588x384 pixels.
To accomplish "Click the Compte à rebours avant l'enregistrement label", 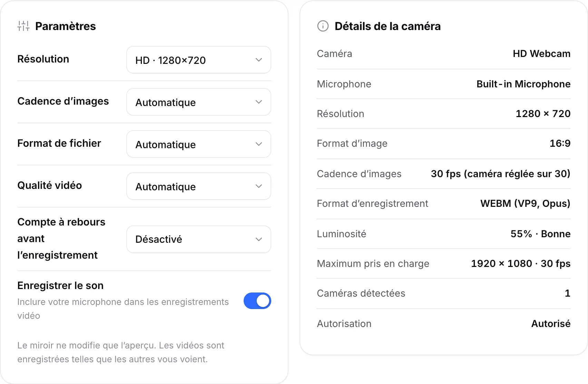I will click(61, 239).
